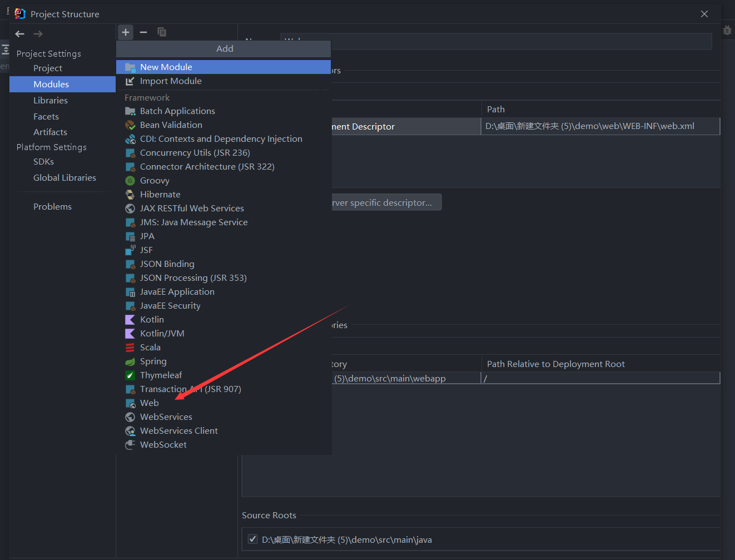Screen dimensions: 735x560
Task: Click the deployment root "/" cell
Action: coord(600,378)
